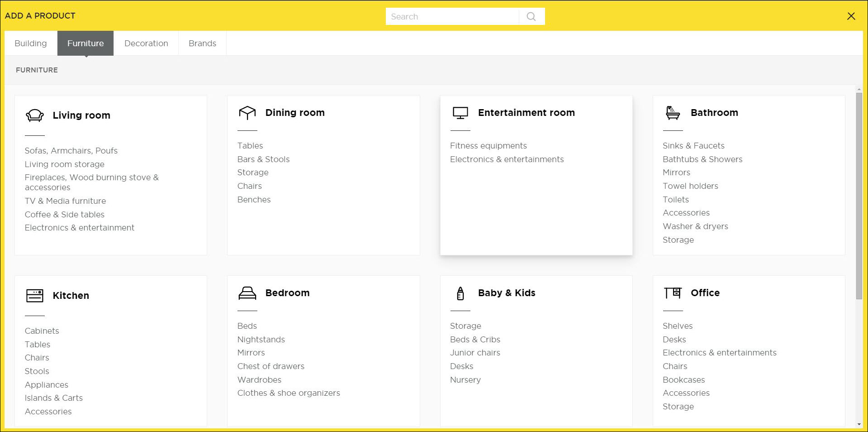Open Islands & Carts
Viewport: 868px width, 432px height.
(54, 398)
